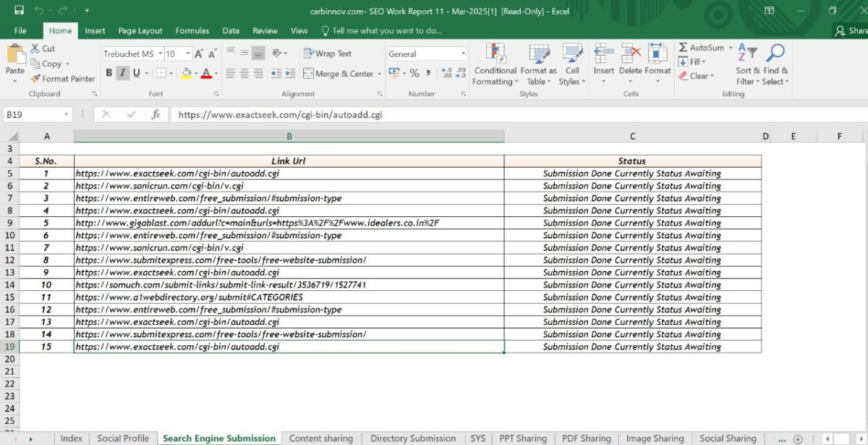Click the AutoSum sigma icon
The image size is (868, 445).
[684, 48]
